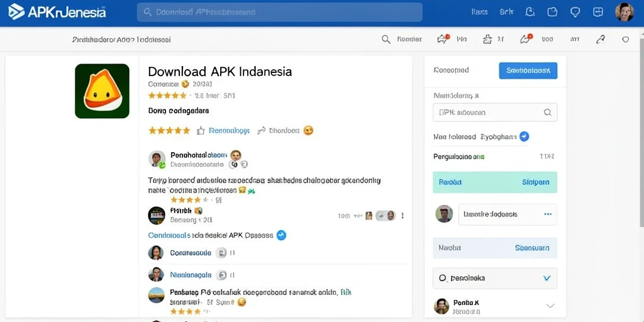Click 'Sintpern' link in the teal row

click(x=536, y=182)
